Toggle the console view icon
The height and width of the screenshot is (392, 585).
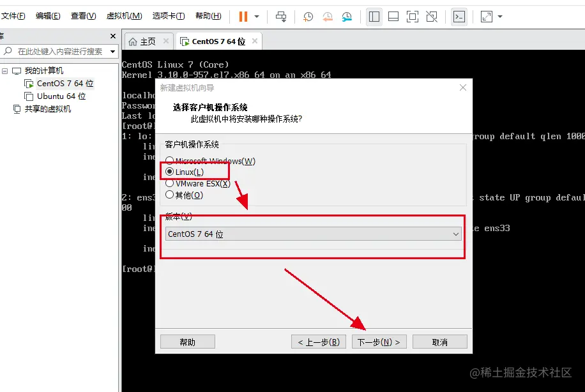(x=459, y=17)
